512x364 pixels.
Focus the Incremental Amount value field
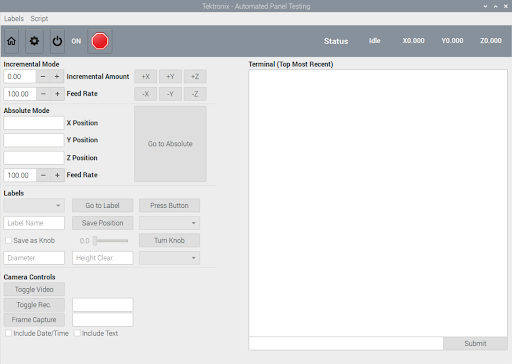pos(20,76)
